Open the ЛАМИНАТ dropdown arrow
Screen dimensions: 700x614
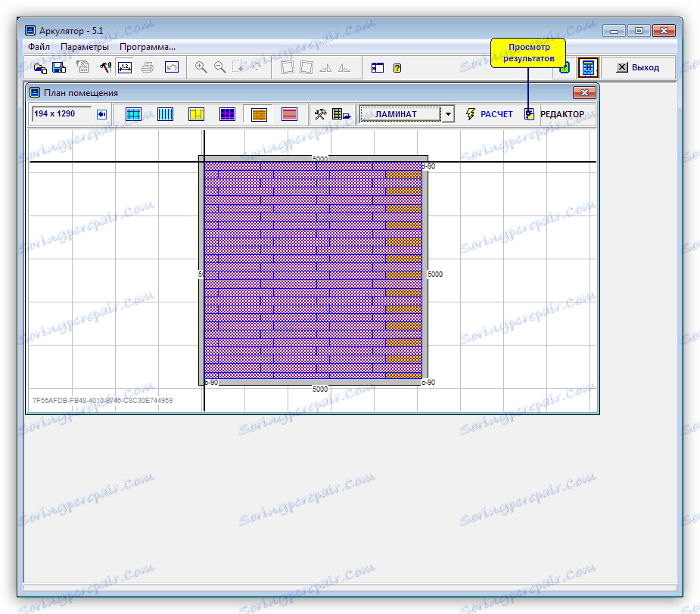(x=448, y=114)
